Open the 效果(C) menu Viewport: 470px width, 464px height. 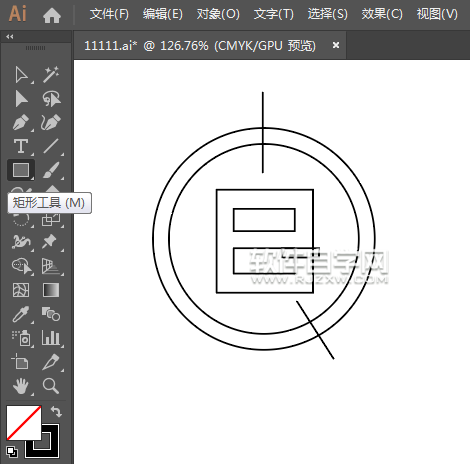click(382, 14)
